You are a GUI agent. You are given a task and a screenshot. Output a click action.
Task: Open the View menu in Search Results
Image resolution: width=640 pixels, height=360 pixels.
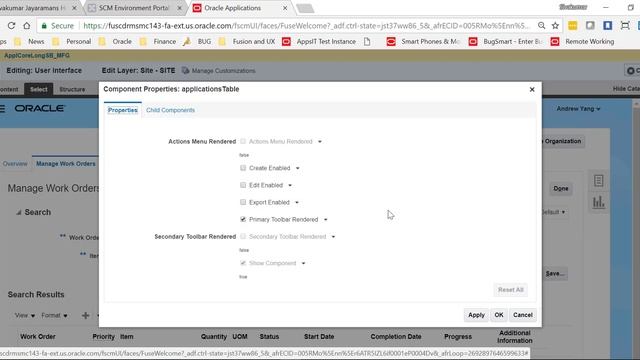coord(24,315)
